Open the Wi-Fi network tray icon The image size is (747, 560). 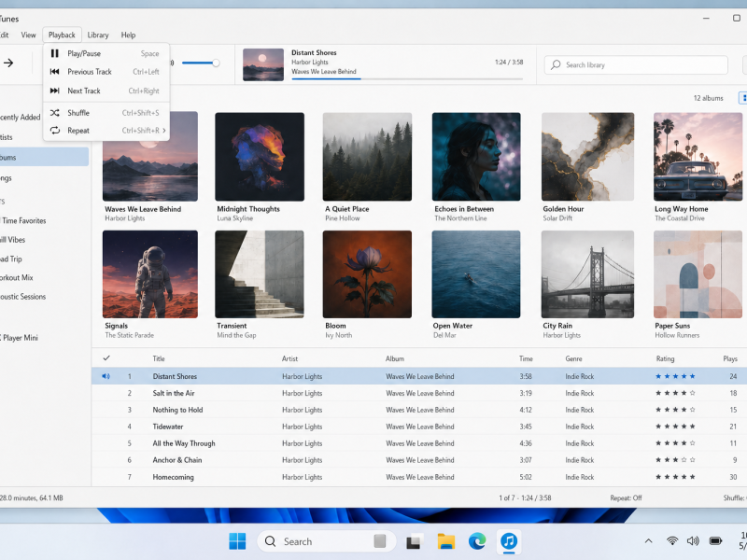pos(672,541)
